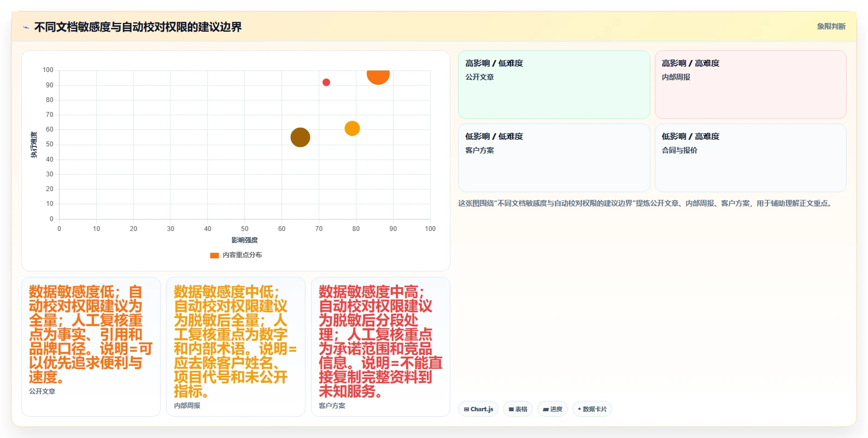Click the 公开文章 text in green quadrant
The width and height of the screenshot is (868, 438).
coord(479,77)
